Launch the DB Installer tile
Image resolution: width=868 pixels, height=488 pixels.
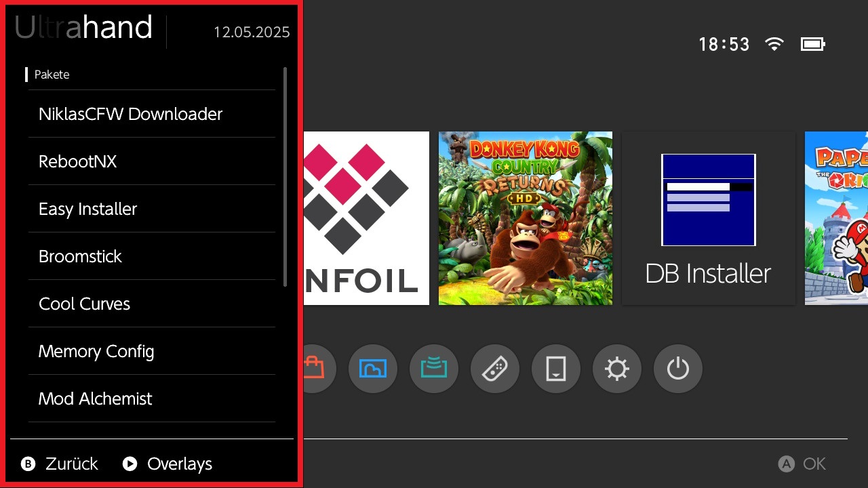click(709, 218)
